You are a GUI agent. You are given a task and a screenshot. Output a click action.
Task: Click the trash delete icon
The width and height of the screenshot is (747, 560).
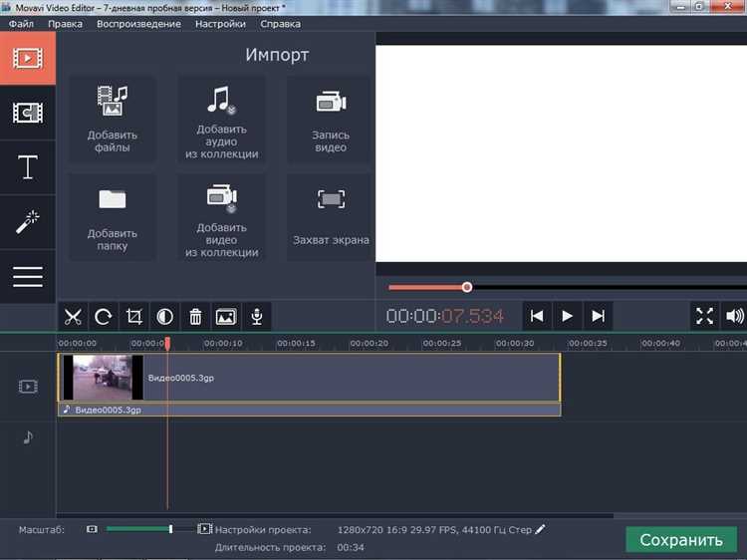click(195, 317)
